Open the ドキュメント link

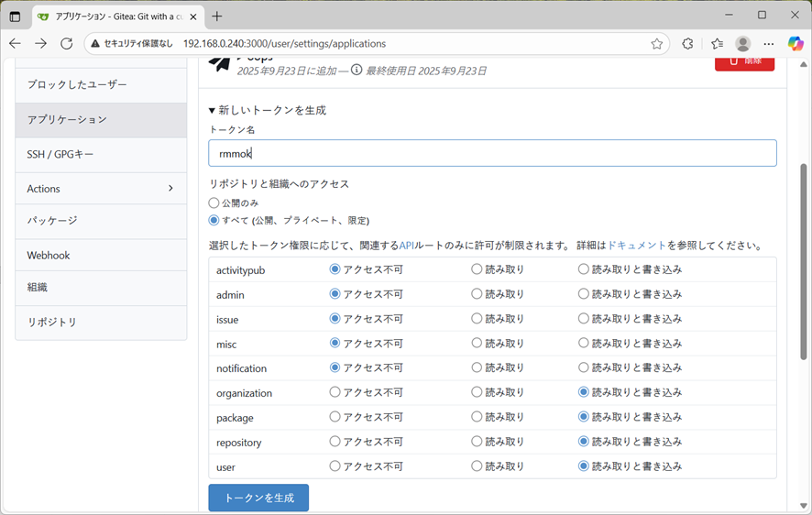point(637,246)
